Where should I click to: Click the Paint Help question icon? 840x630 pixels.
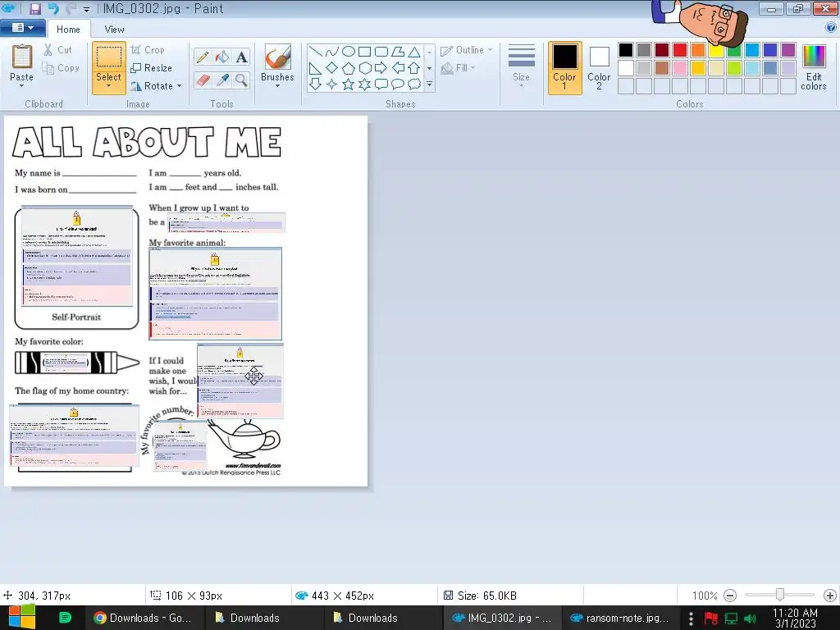click(831, 28)
